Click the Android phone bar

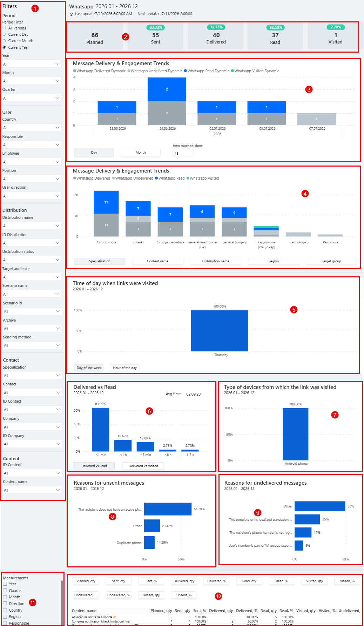[x=296, y=434]
